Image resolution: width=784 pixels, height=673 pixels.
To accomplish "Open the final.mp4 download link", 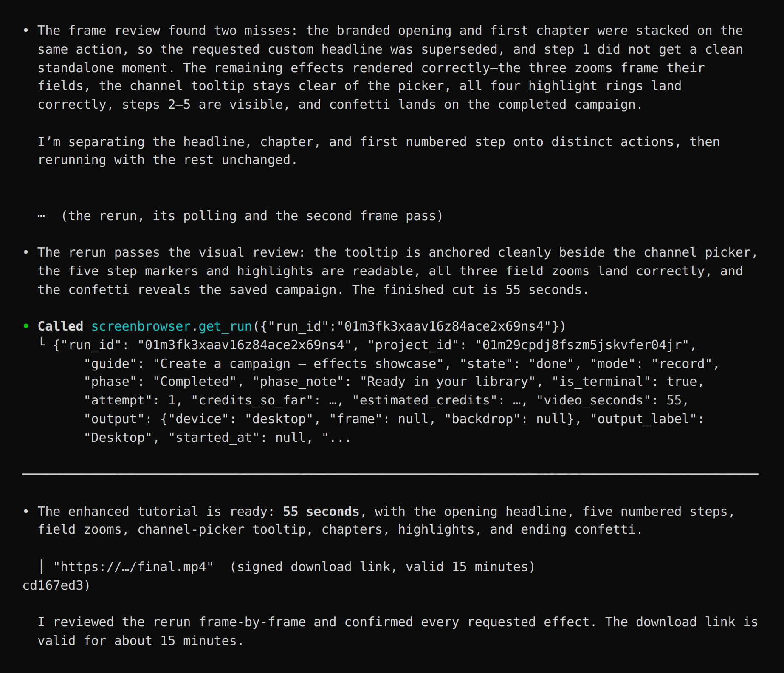I will pyautogui.click(x=133, y=566).
